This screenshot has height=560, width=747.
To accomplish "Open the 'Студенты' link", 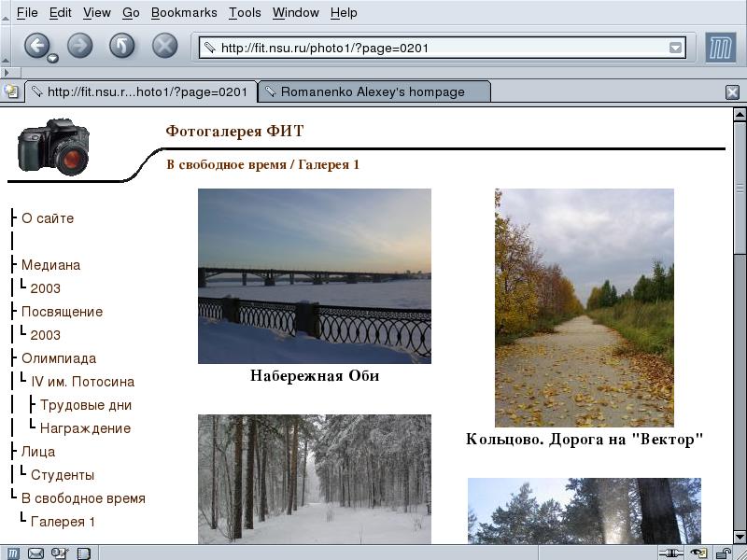I will click(63, 475).
